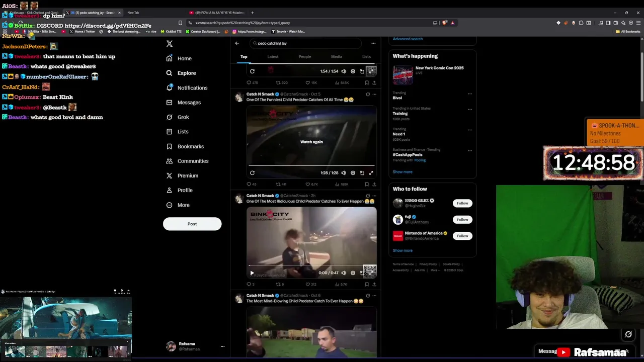
Task: Open All Bookmarks folder
Action: 628,32
